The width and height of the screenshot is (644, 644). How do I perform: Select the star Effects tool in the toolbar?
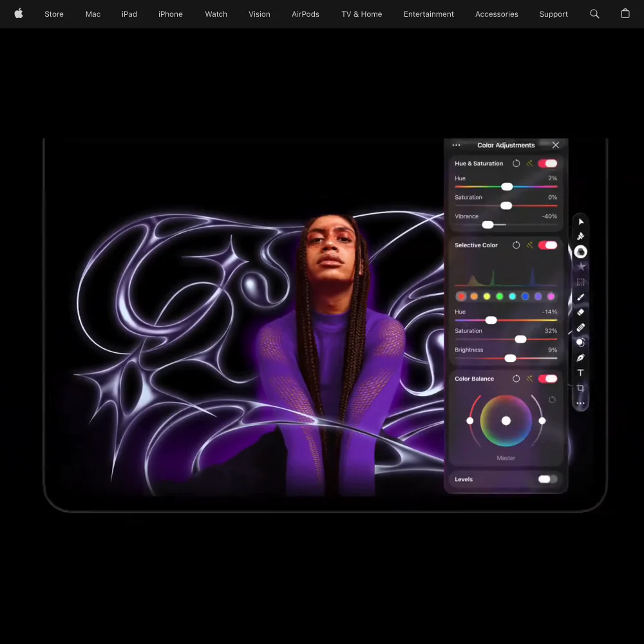[x=581, y=267]
